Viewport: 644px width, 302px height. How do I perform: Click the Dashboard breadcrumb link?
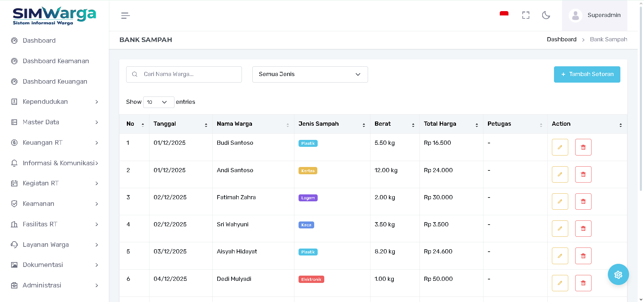point(561,40)
